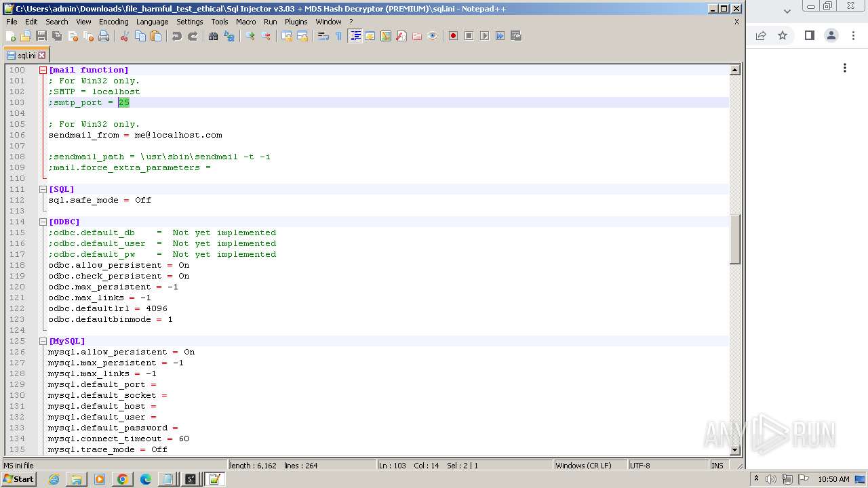Image resolution: width=868 pixels, height=488 pixels.
Task: Click the vertical scrollbar down arrow
Action: click(734, 450)
